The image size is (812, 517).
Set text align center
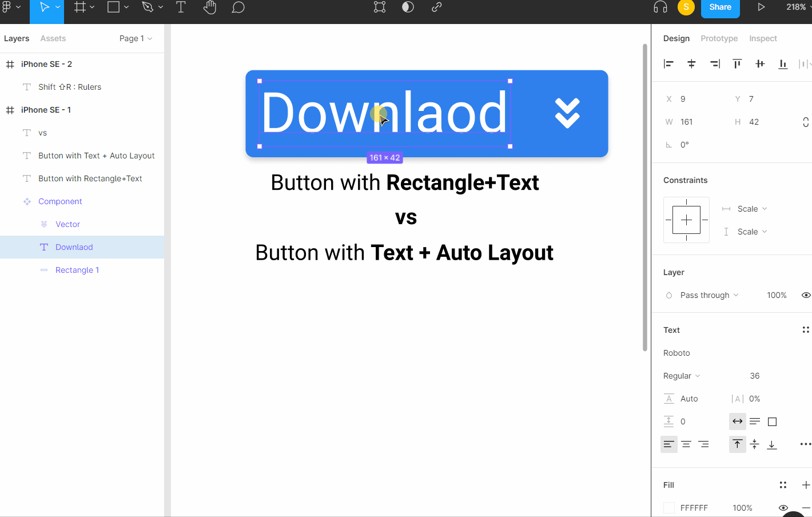point(686,444)
